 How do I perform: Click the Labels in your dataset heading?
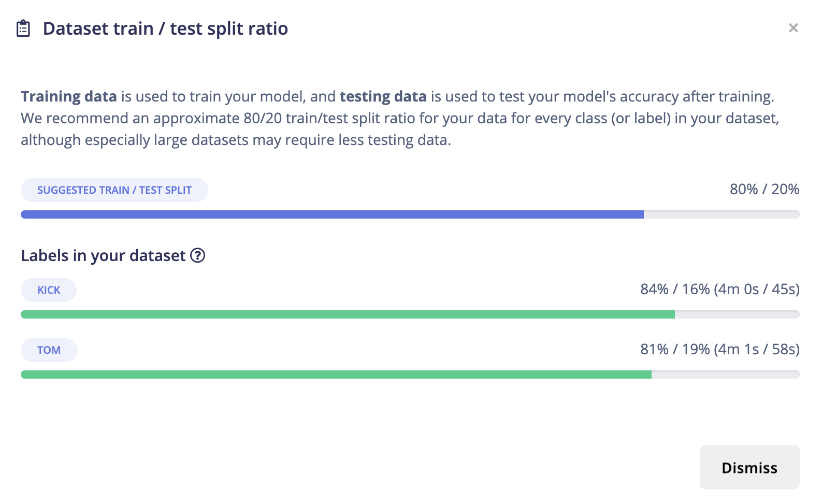point(103,255)
